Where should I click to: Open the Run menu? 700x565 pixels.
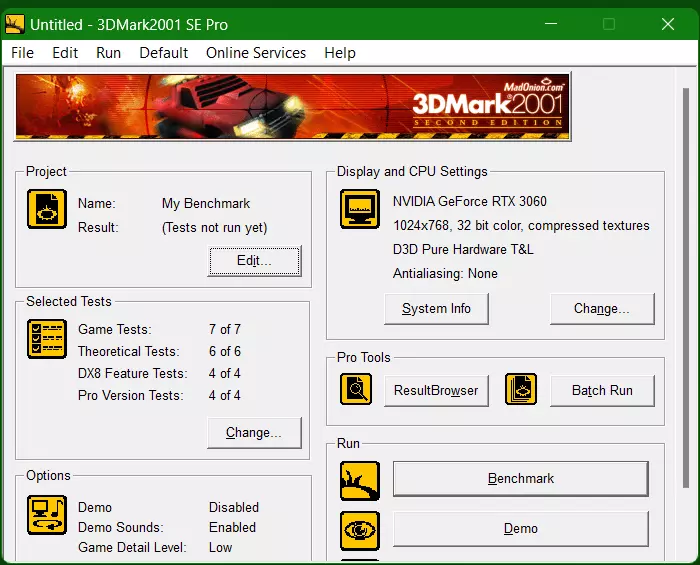[108, 53]
